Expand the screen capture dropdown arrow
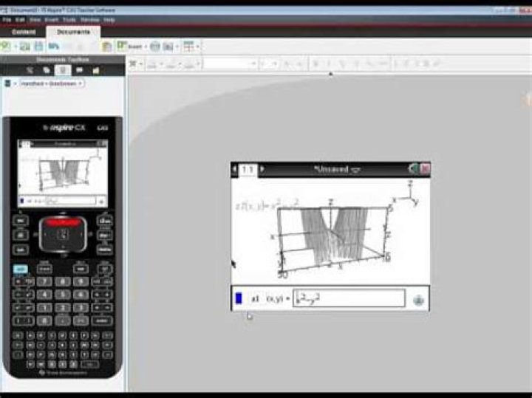Image resolution: width=532 pixels, height=398 pixels. click(177, 47)
